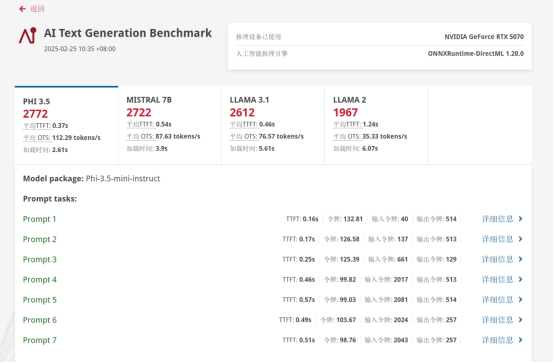Click the Prompt 1 TTFT 0.16s value
Viewport: 554px width, 363px height.
(310, 219)
